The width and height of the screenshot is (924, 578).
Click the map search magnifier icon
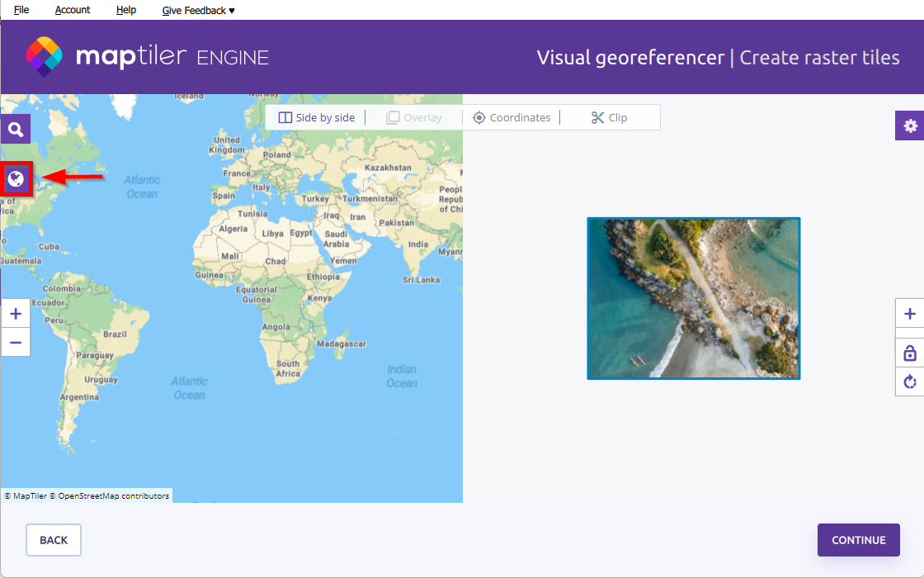(16, 130)
